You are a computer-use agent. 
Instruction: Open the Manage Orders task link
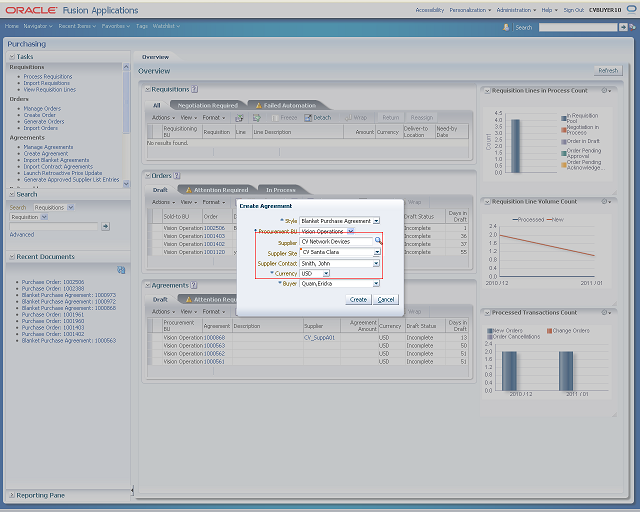point(42,109)
